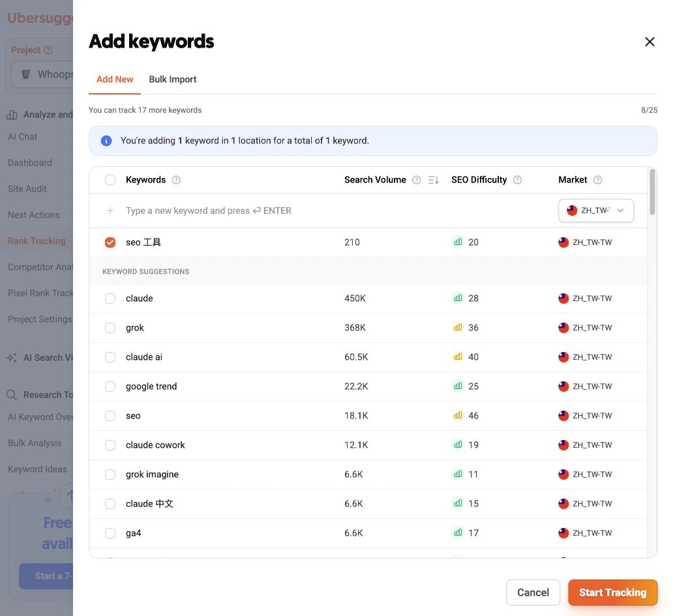Check the 'claude cowork' keyword suggestion
673x616 pixels.
(110, 445)
